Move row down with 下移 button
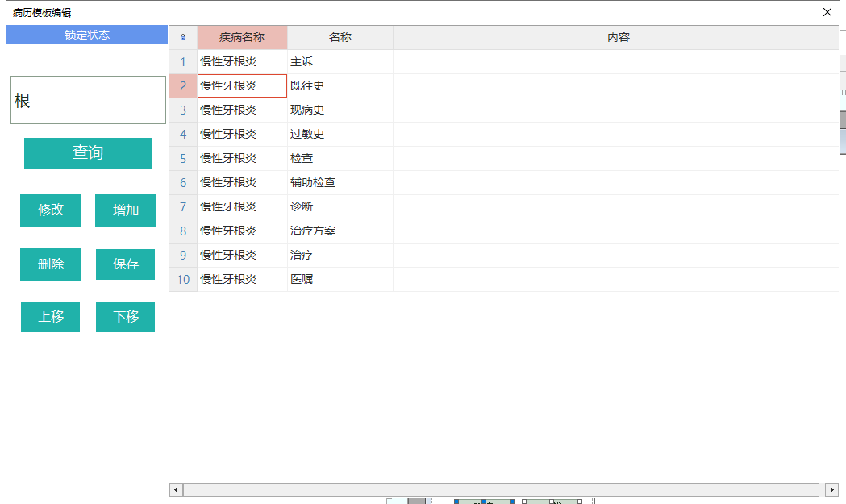The width and height of the screenshot is (846, 504). (125, 317)
